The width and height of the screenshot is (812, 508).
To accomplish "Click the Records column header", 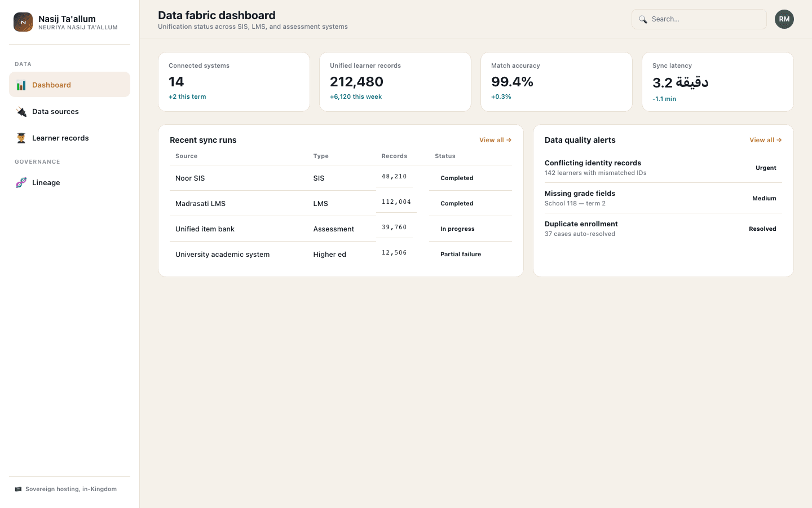I will pyautogui.click(x=394, y=156).
